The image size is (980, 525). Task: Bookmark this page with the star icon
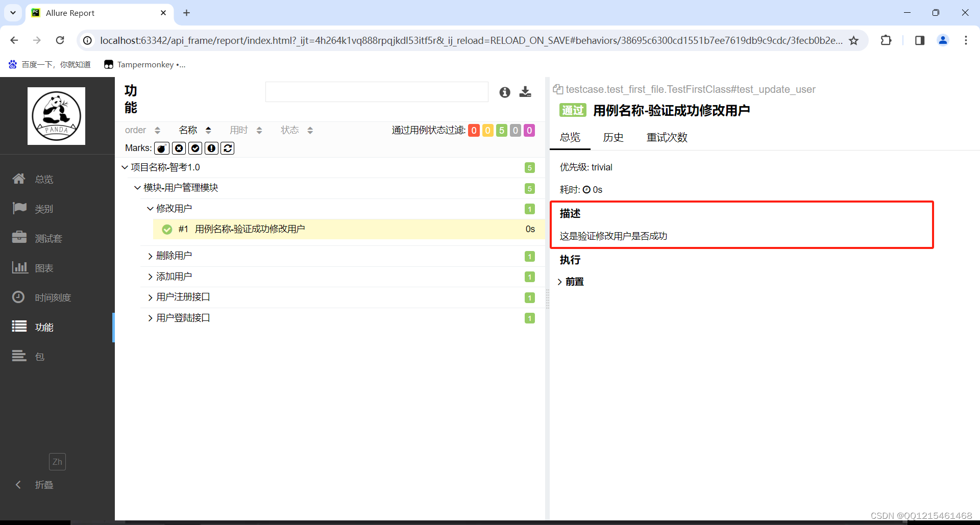pos(854,40)
